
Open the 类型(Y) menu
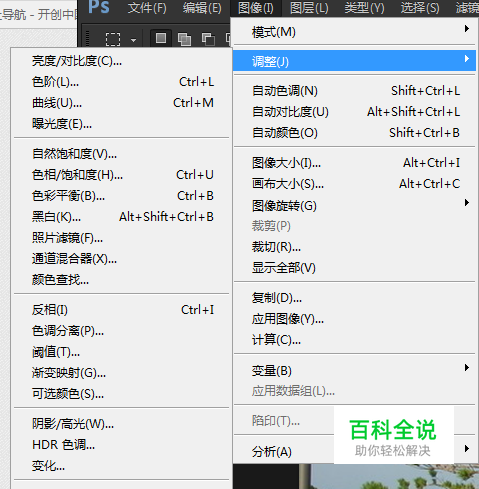point(364,7)
